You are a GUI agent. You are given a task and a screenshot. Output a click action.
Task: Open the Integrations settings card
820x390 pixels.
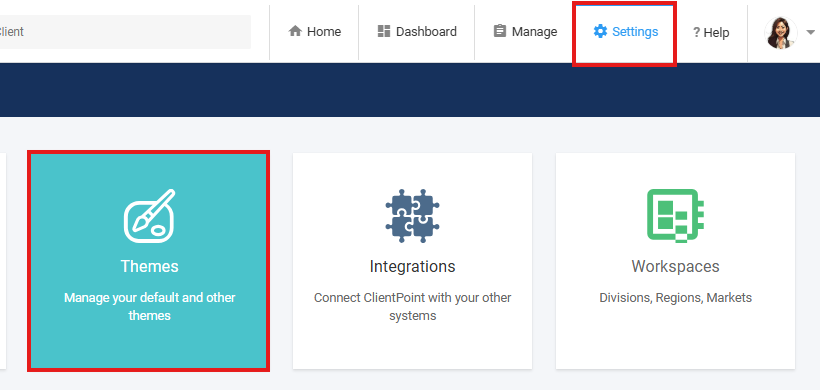(x=413, y=261)
